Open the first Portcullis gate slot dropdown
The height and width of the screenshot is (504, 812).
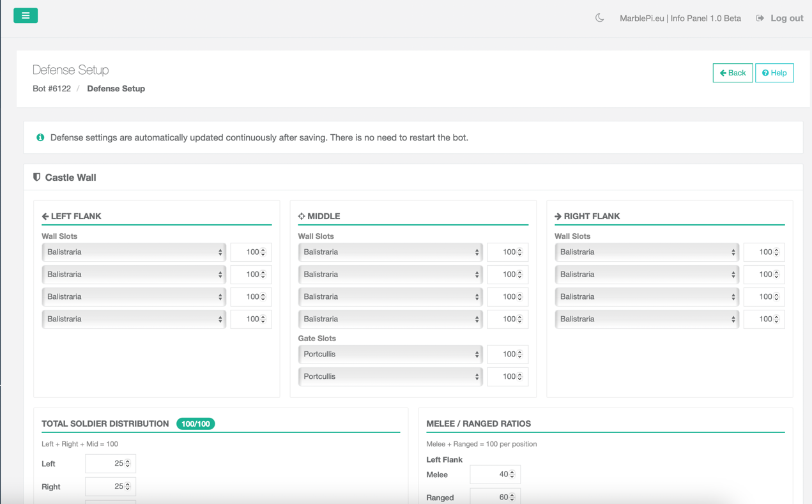tap(390, 355)
